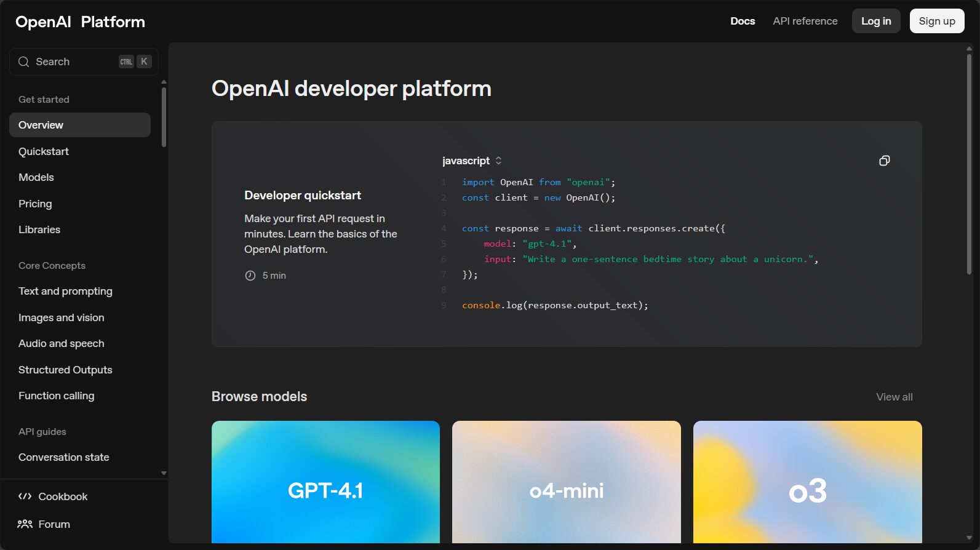This screenshot has height=550, width=980.
Task: Open the API reference tab
Action: point(805,21)
